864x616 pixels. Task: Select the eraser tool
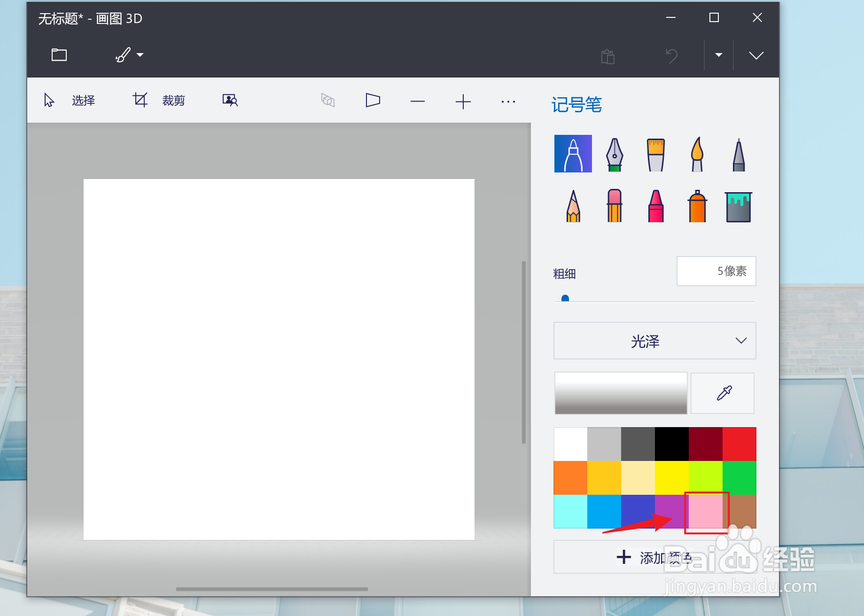(x=614, y=205)
